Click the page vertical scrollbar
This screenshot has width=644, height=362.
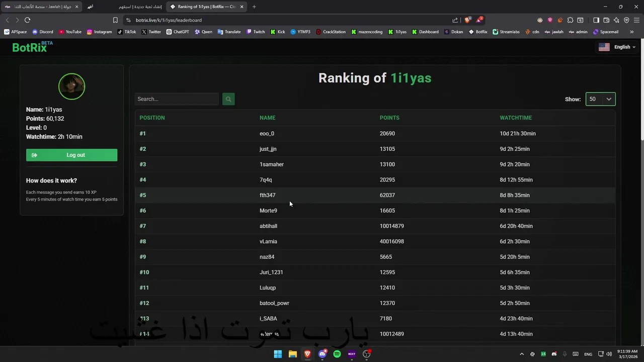click(641, 90)
